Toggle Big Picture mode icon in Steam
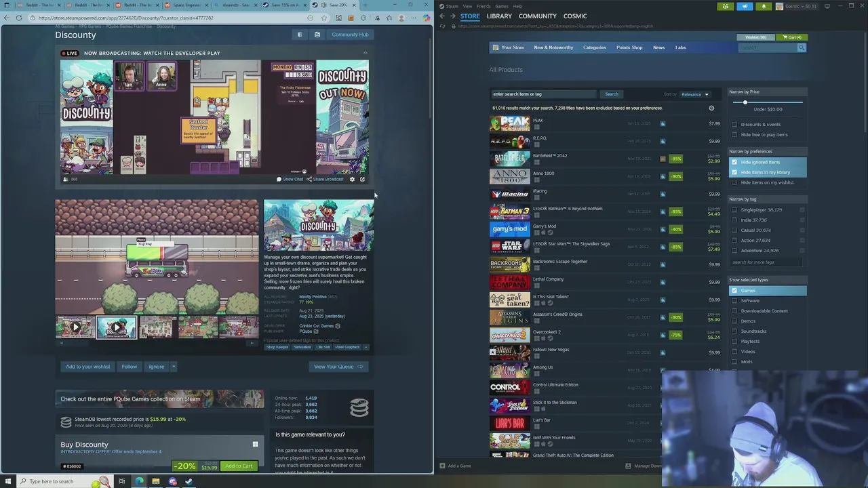 [827, 6]
